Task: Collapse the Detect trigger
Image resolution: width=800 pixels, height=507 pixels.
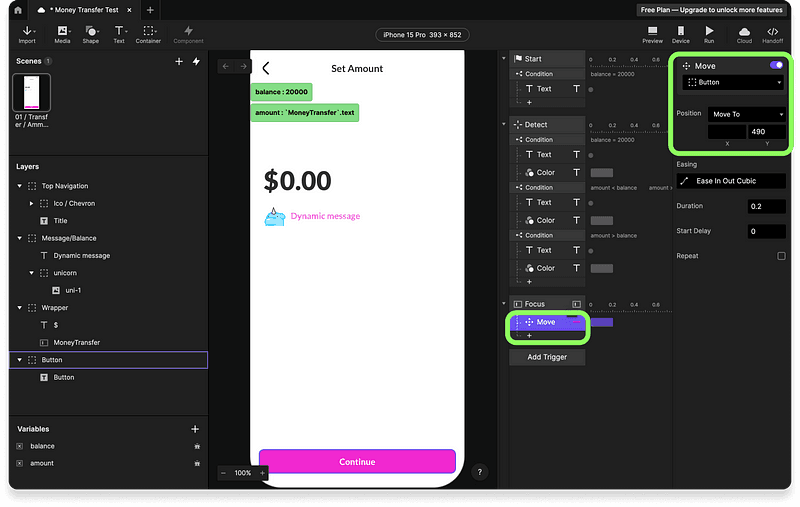Action: [504, 124]
